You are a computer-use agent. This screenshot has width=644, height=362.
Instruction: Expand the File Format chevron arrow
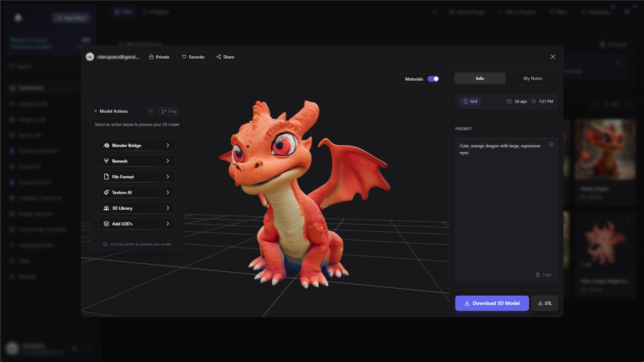pos(168,177)
